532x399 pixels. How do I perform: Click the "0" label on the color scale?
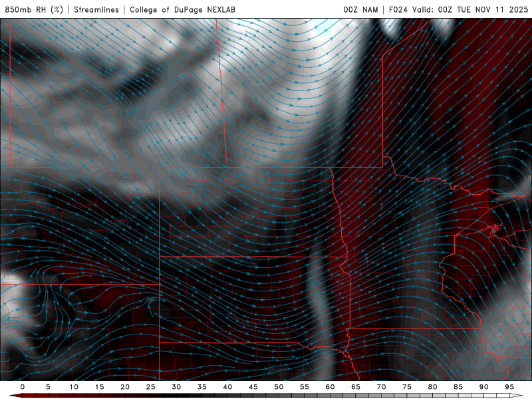(x=23, y=387)
